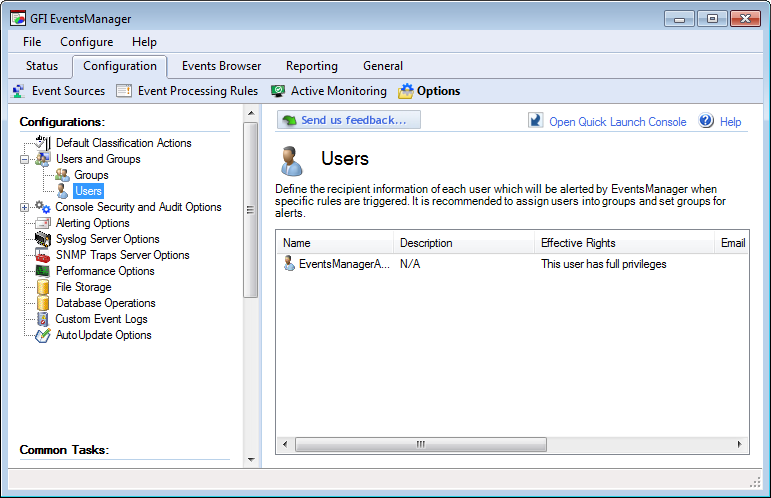
Task: Click the Quick Launch Console icon
Action: click(535, 120)
